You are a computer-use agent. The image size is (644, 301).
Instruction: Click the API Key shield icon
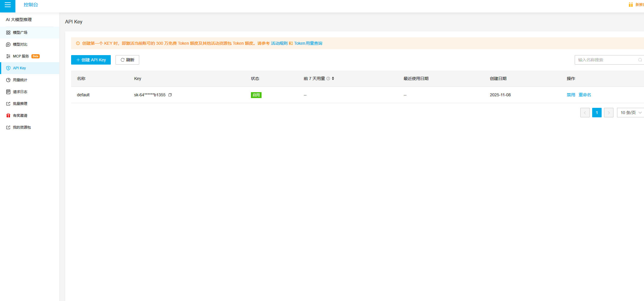pos(8,68)
